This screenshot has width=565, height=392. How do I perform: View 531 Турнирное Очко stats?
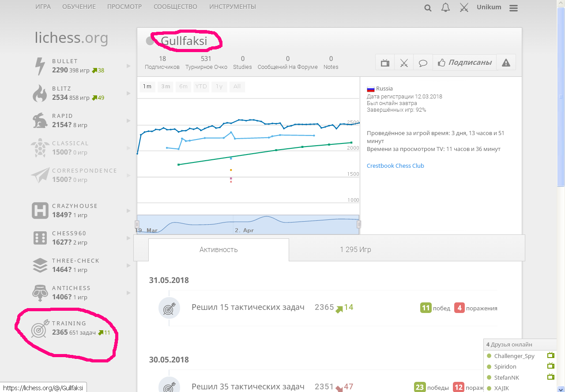pos(206,63)
